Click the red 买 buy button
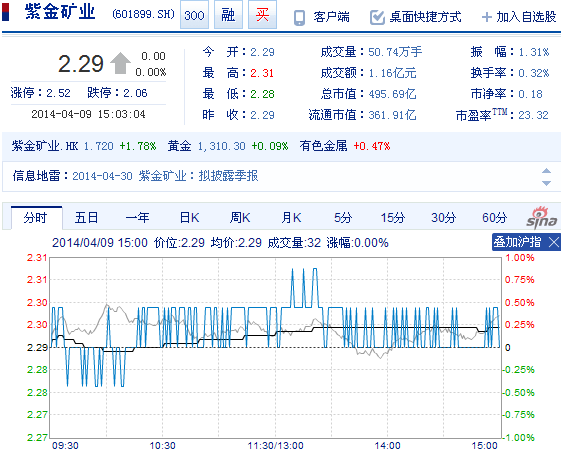 [x=262, y=15]
